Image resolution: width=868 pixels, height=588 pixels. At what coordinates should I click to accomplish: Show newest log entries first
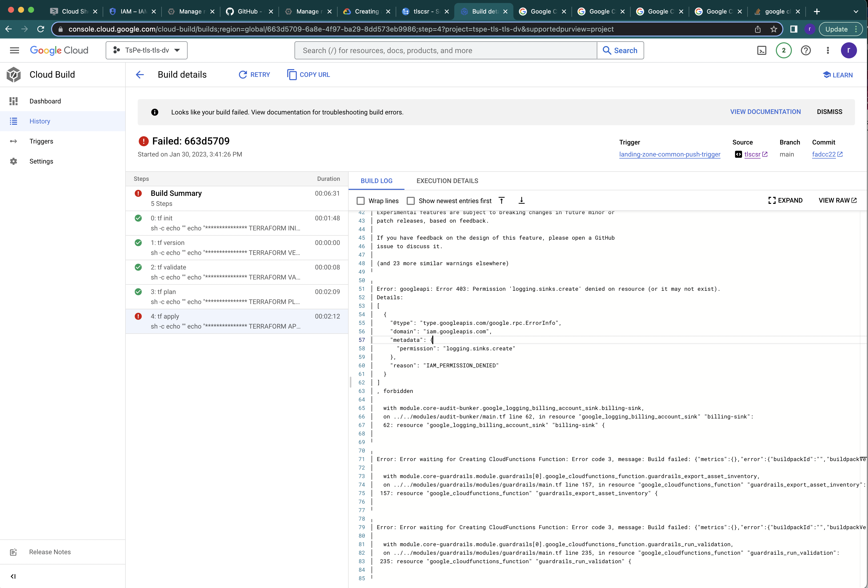(410, 201)
